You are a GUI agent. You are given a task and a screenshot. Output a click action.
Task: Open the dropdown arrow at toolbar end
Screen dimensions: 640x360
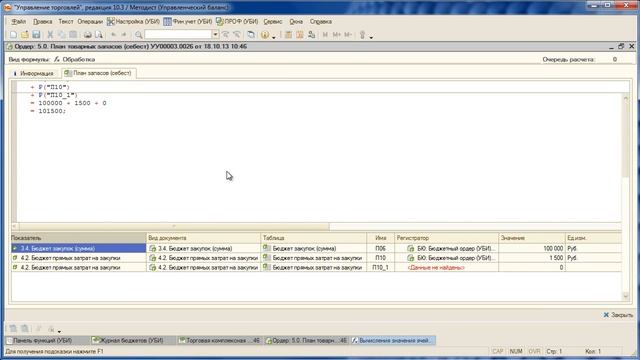[371, 37]
